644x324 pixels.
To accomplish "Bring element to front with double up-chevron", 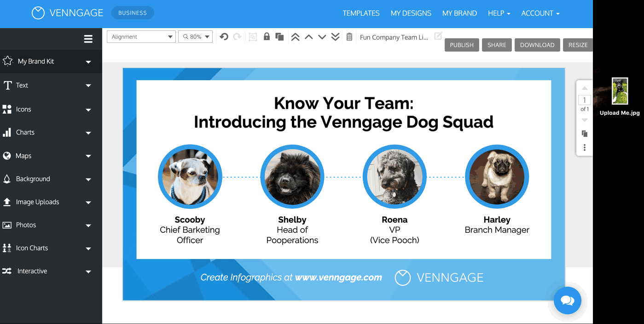I will [x=296, y=37].
